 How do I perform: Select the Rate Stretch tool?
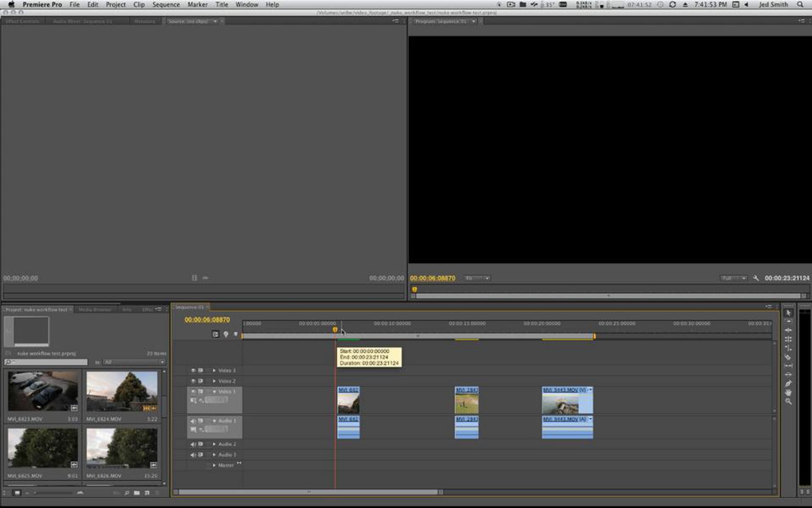(788, 348)
